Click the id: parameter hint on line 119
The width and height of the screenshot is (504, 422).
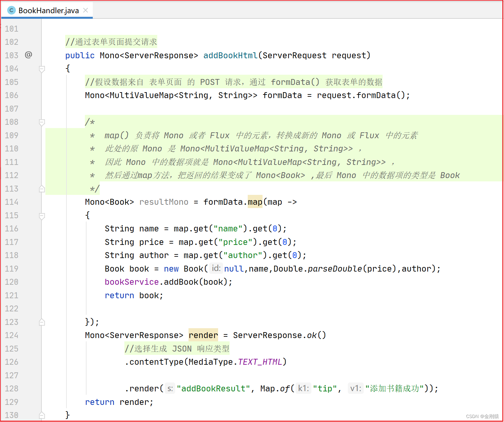[216, 268]
